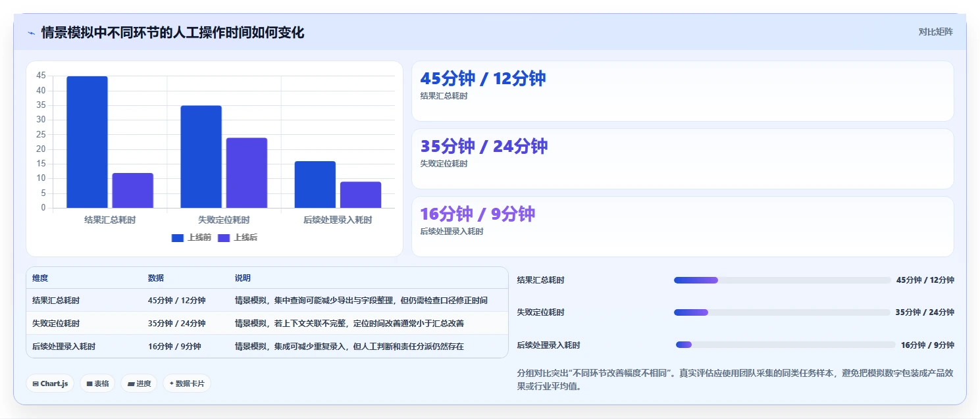Click progress value label 35分钟 / 24分钟
Viewport: 980px width, 419px height.
point(925,312)
